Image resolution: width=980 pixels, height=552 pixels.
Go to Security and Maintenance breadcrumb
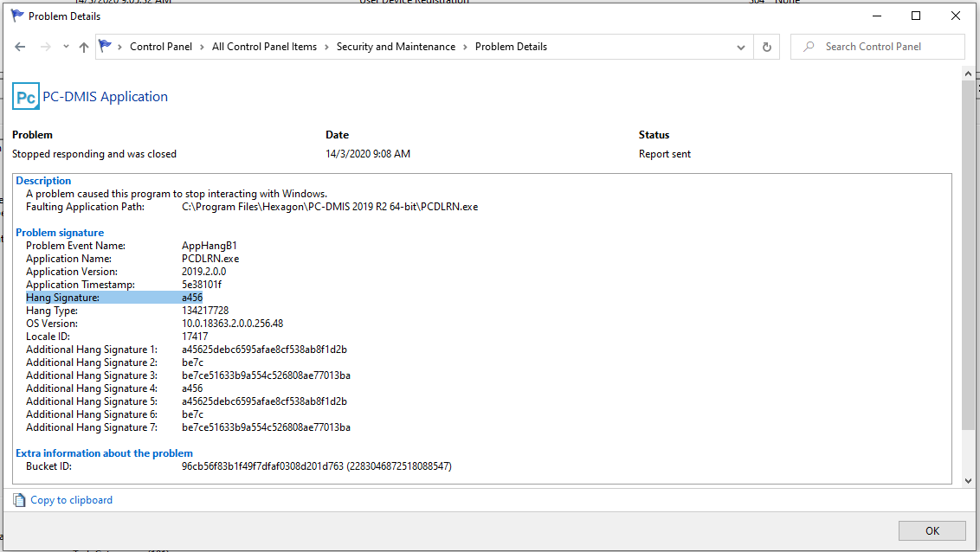pos(396,47)
